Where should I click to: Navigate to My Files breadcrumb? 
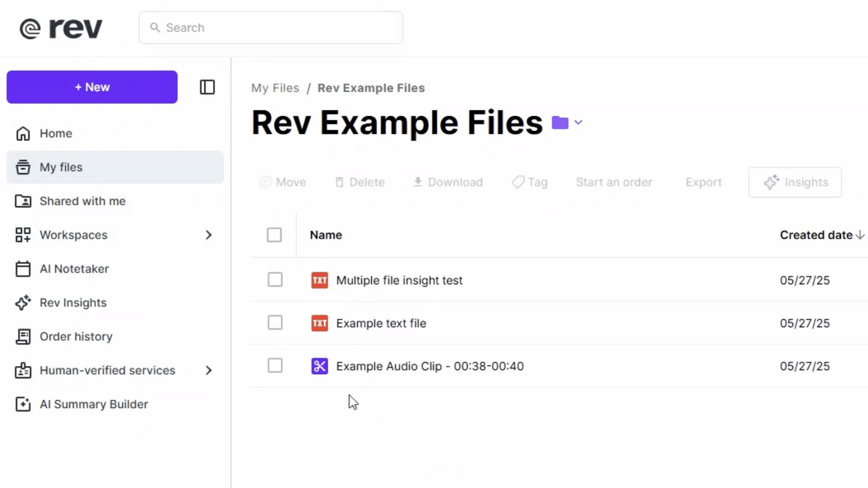275,88
